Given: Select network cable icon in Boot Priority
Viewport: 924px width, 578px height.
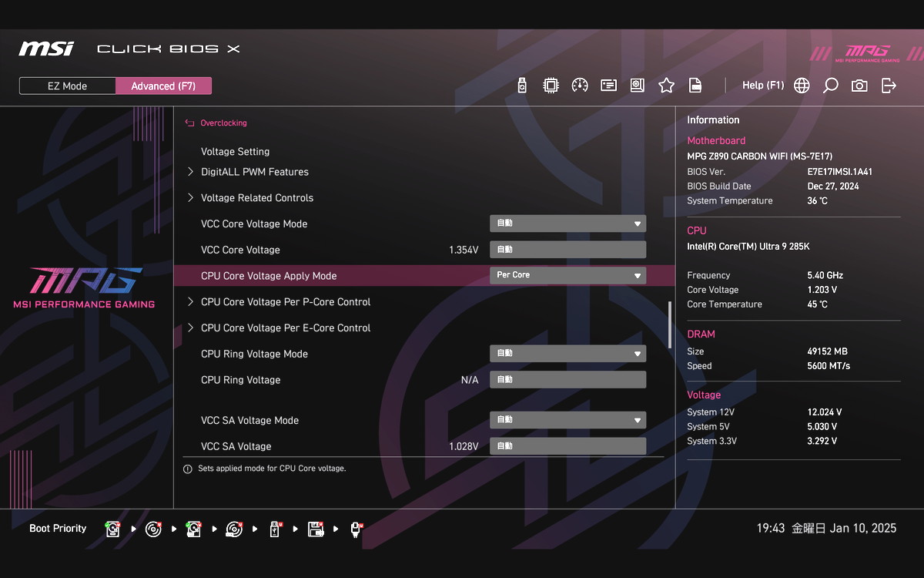Looking at the screenshot, I should click(356, 529).
